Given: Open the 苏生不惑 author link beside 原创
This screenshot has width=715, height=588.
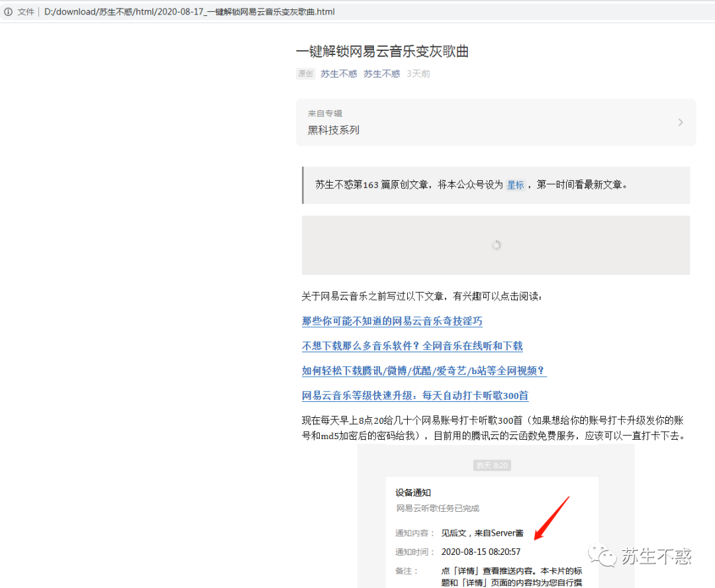Looking at the screenshot, I should (x=338, y=74).
